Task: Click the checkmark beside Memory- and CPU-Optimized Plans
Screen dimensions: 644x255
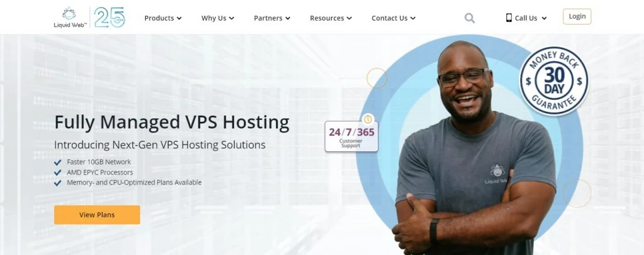Action: point(58,183)
